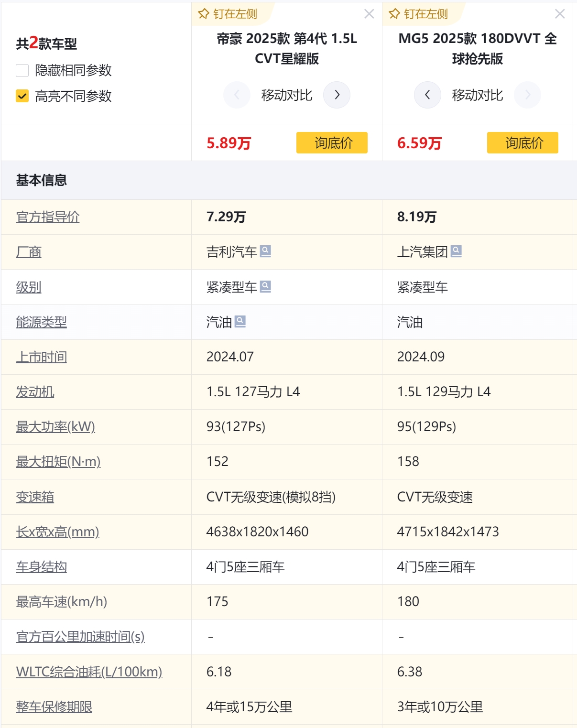Select the 6.38 fuel consumption value
The width and height of the screenshot is (577, 728).
point(410,672)
